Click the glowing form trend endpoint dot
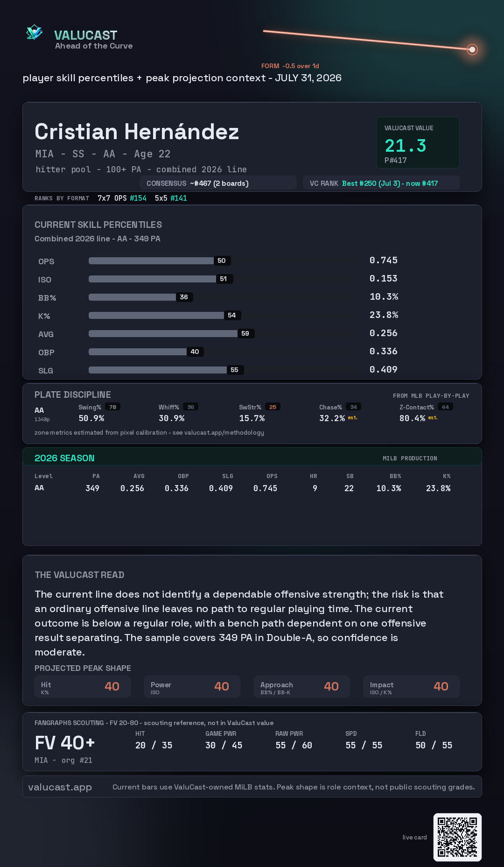This screenshot has width=504, height=867. pyautogui.click(x=472, y=49)
